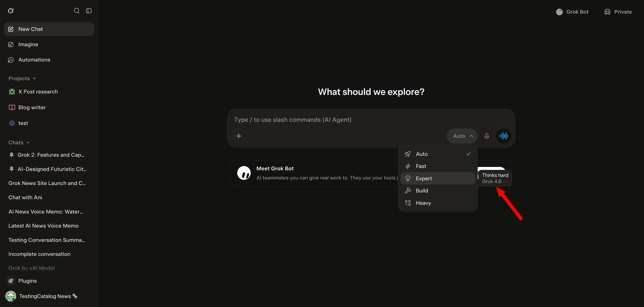Open Imagine image generator icon
The image size is (644, 307).
(11, 45)
